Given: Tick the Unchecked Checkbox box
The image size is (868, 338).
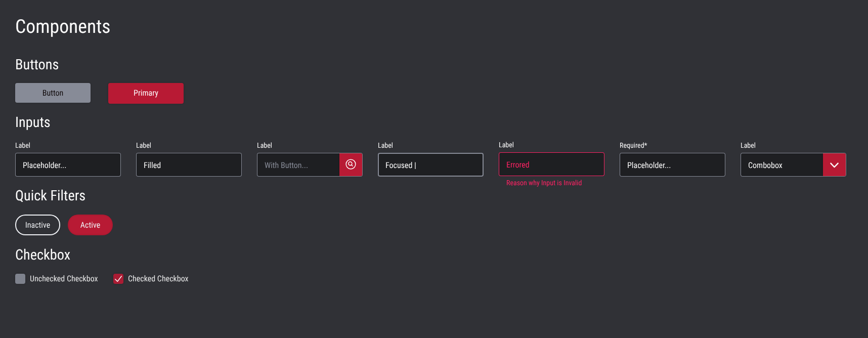Looking at the screenshot, I should (20, 279).
